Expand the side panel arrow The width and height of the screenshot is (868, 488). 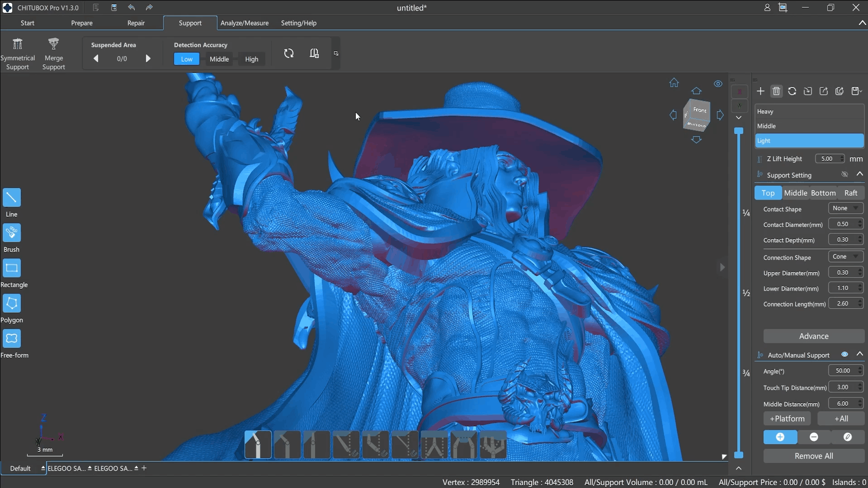[722, 267]
